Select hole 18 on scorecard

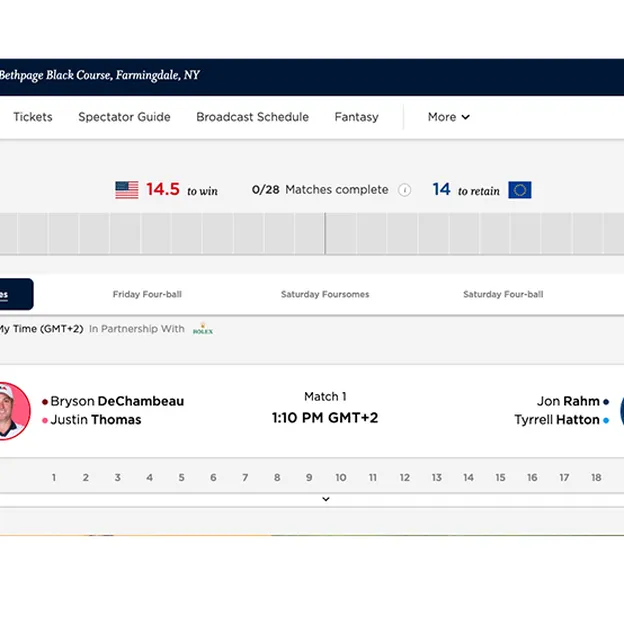point(596,478)
